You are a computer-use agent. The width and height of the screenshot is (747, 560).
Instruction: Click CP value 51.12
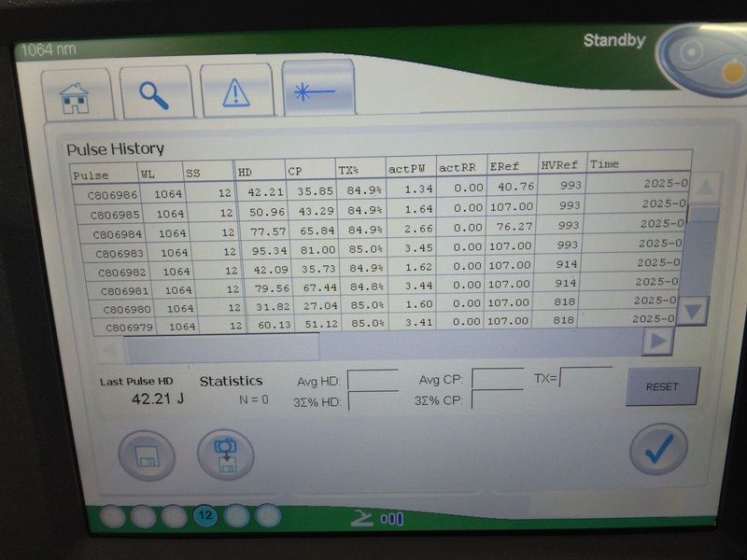321,324
